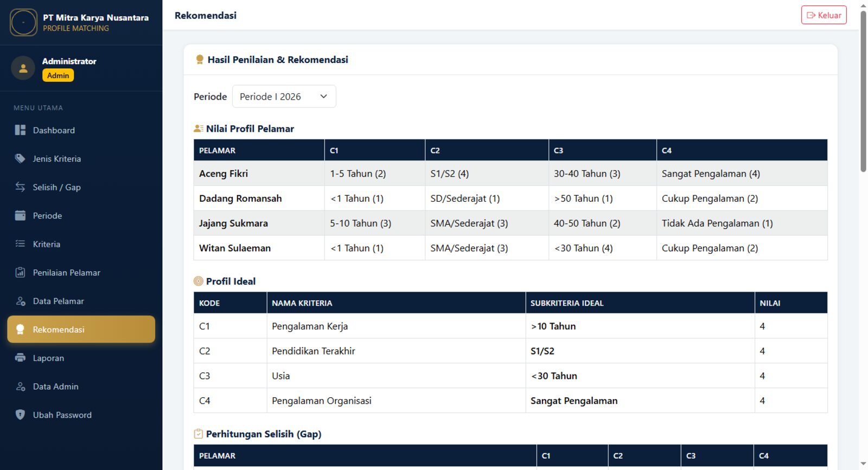Click the "Usia" criteria cell

[x=396, y=376]
